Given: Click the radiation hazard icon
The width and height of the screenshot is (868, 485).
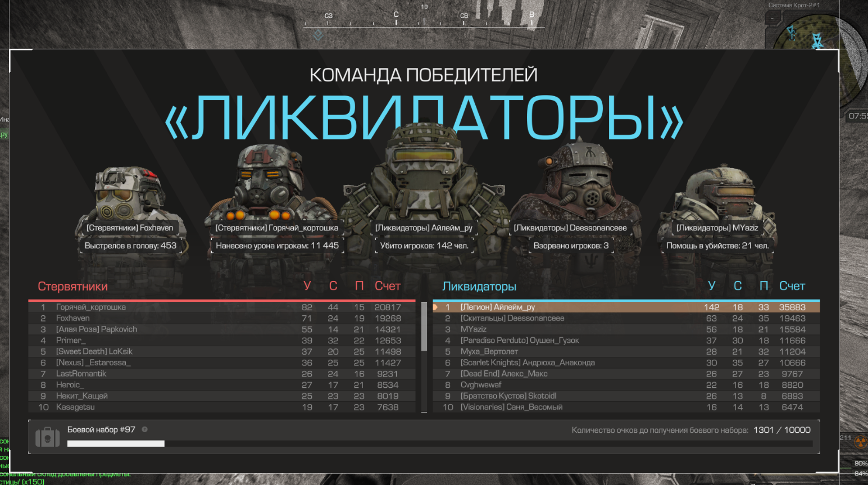Looking at the screenshot, I should point(860,442).
